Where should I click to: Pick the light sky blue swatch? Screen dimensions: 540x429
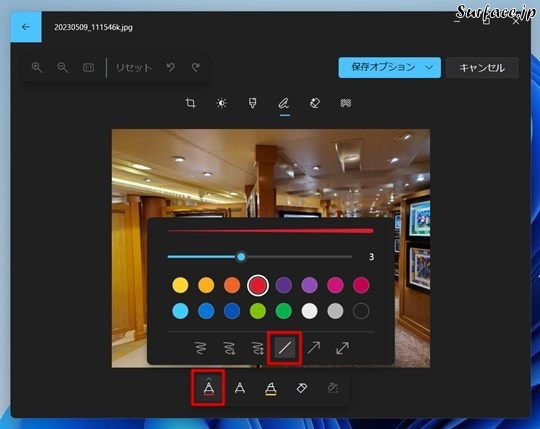point(180,311)
